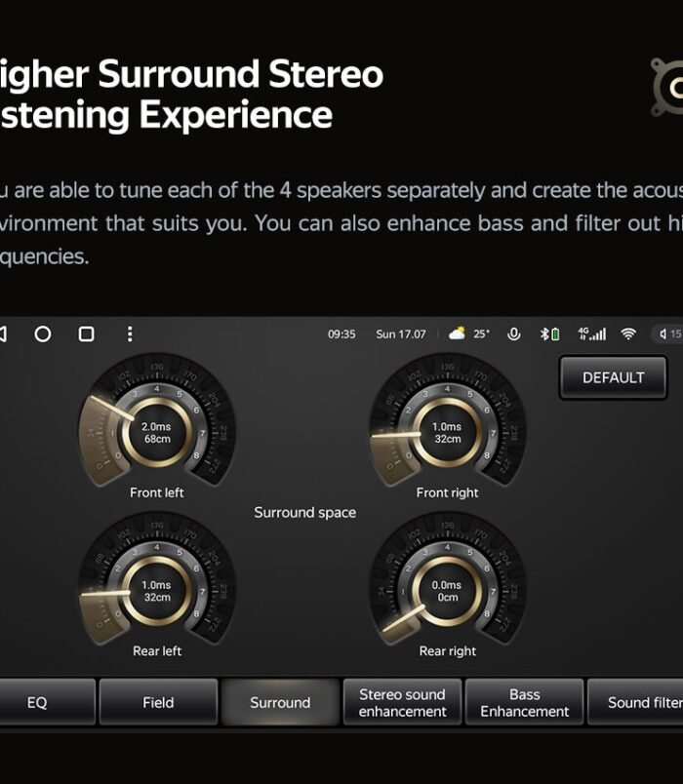
Task: Open the Sound filter tab
Action: [639, 702]
